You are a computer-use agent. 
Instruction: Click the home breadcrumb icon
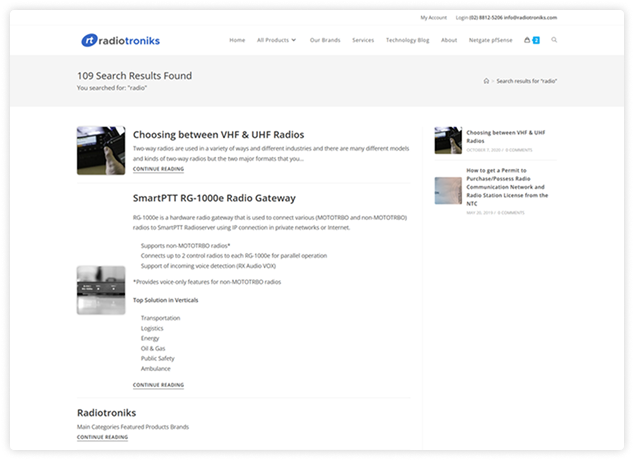pyautogui.click(x=486, y=81)
